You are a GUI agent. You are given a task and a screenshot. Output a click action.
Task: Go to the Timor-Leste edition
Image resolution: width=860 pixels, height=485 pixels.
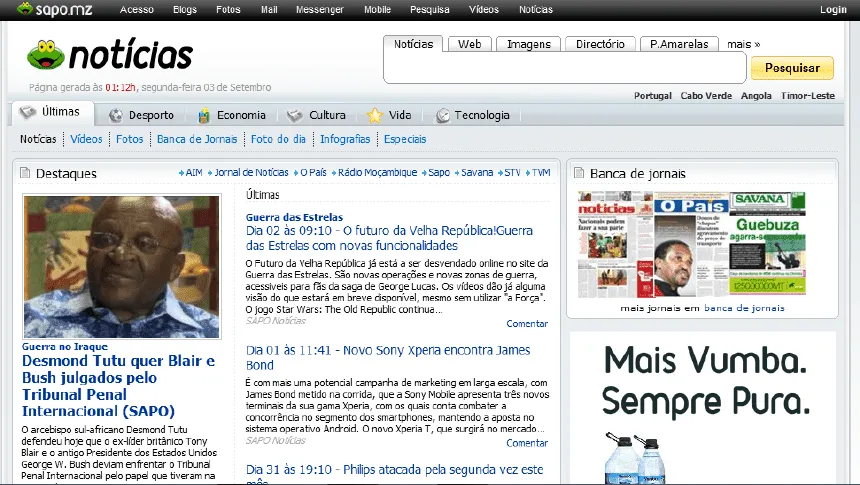[x=807, y=95]
